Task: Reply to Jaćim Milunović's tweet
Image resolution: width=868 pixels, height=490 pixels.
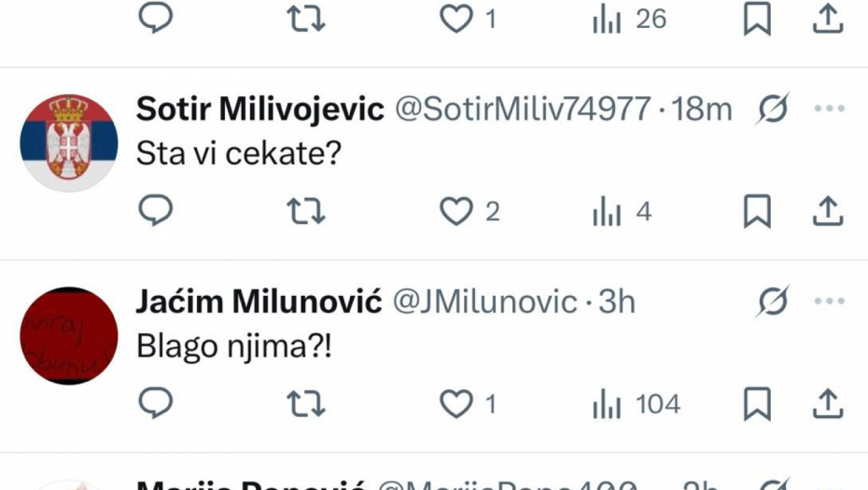Action: tap(156, 403)
